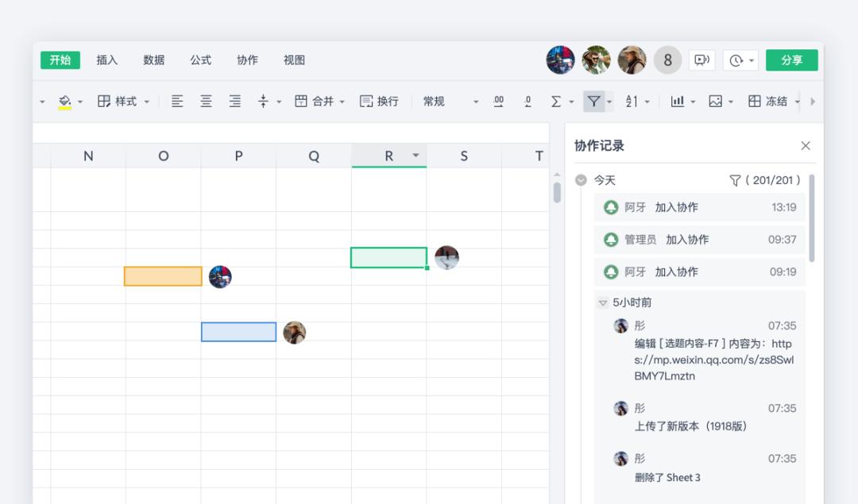Switch to the 插入 tab
Image resolution: width=858 pixels, height=504 pixels.
click(106, 60)
